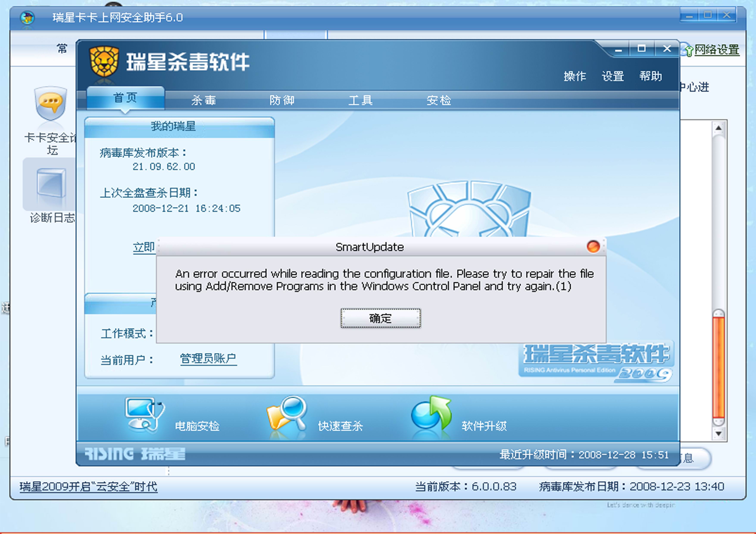Open the 帮助 menu
756x534 pixels.
click(651, 76)
